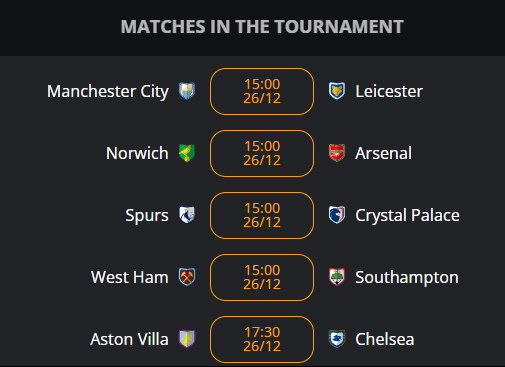Select the Spurs team badge

(187, 215)
